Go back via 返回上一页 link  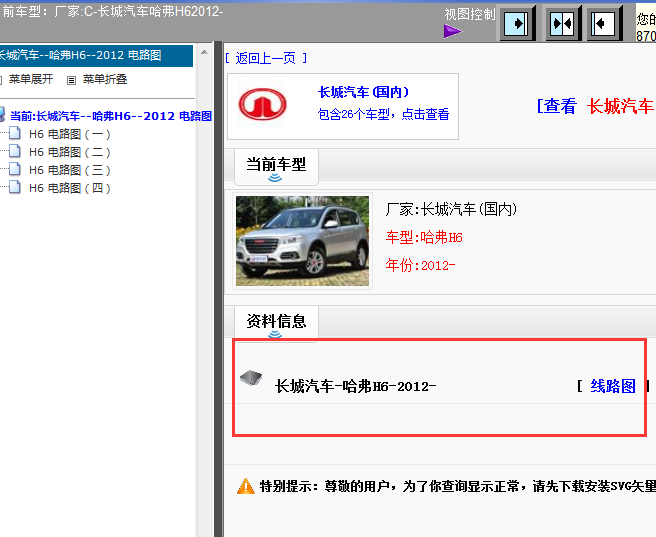[266, 58]
